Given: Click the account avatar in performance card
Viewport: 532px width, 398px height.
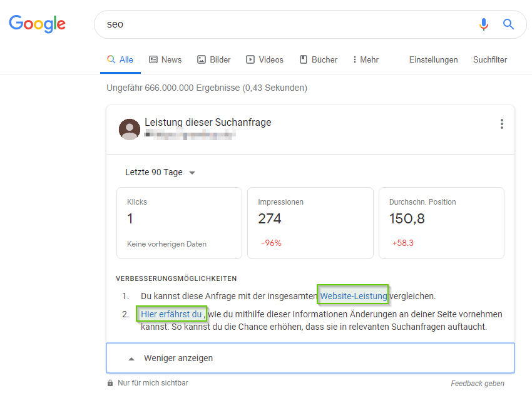Looking at the screenshot, I should tap(130, 130).
